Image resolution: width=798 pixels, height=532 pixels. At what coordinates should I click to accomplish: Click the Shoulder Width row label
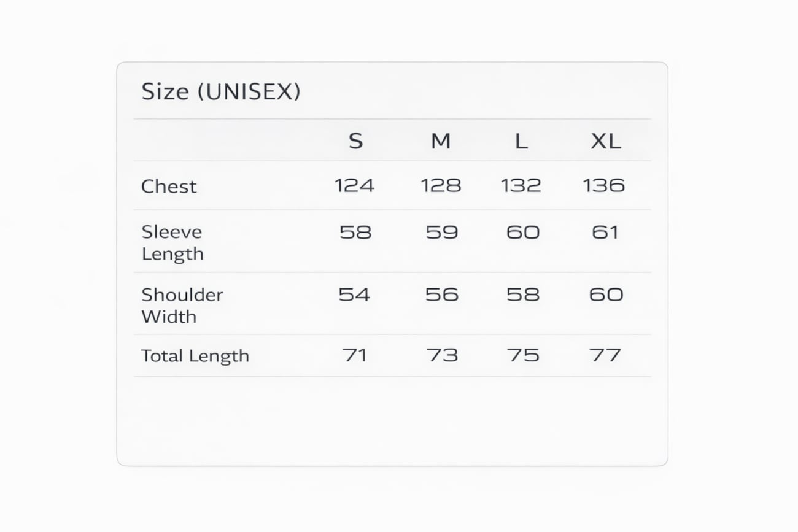tap(182, 306)
